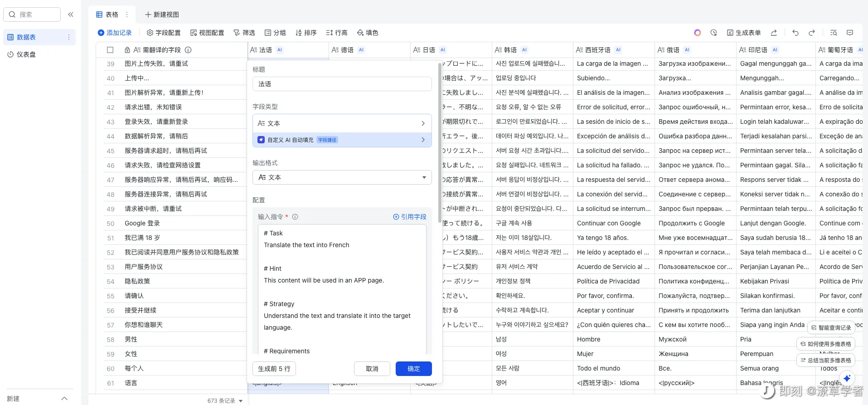The width and height of the screenshot is (868, 405).
Task: Click the floating AI sparkle assistant button
Action: (847, 378)
